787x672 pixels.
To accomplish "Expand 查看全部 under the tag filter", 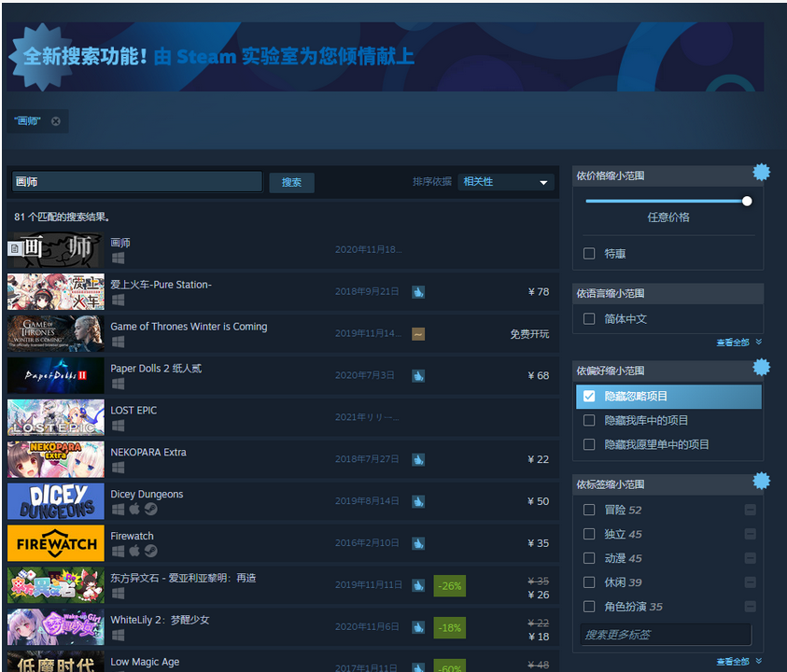I will tap(738, 662).
